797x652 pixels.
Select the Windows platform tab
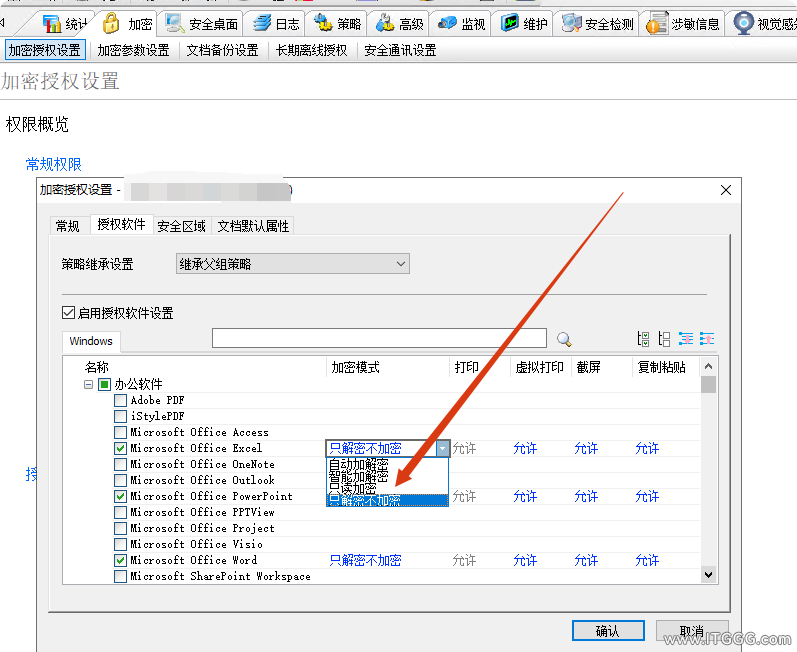pyautogui.click(x=91, y=341)
